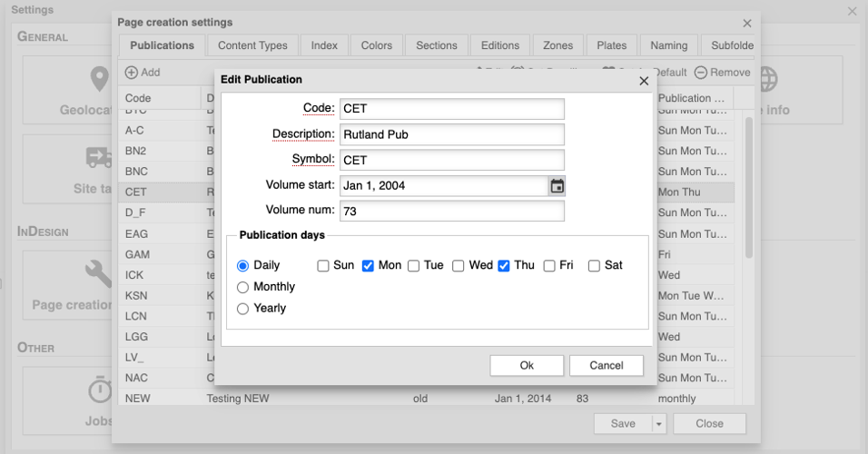Image resolution: width=868 pixels, height=454 pixels.
Task: Close the Edit Publication dialog
Action: (x=644, y=81)
